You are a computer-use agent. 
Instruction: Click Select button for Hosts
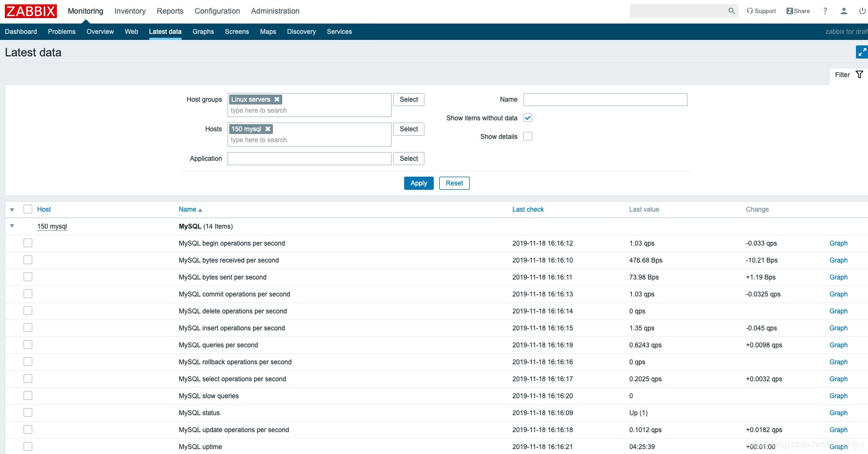tap(409, 129)
